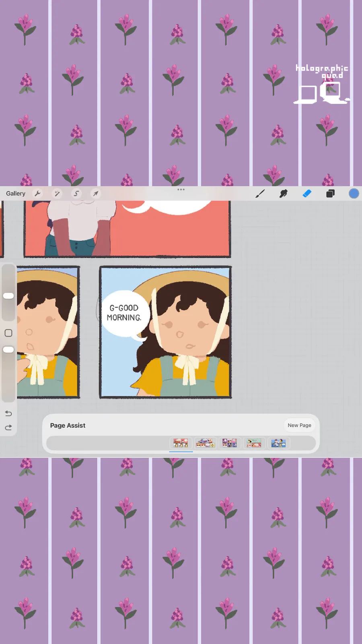Undo the last action

pyautogui.click(x=8, y=413)
